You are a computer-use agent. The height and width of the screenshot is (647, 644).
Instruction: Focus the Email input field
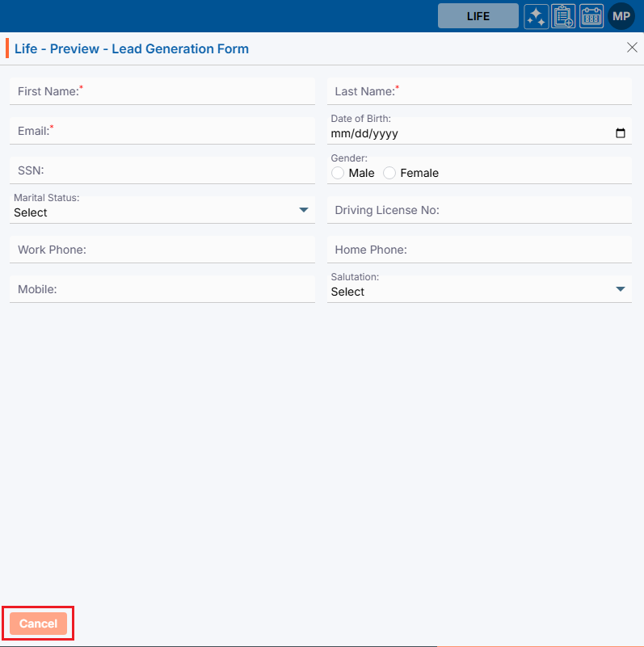point(162,132)
